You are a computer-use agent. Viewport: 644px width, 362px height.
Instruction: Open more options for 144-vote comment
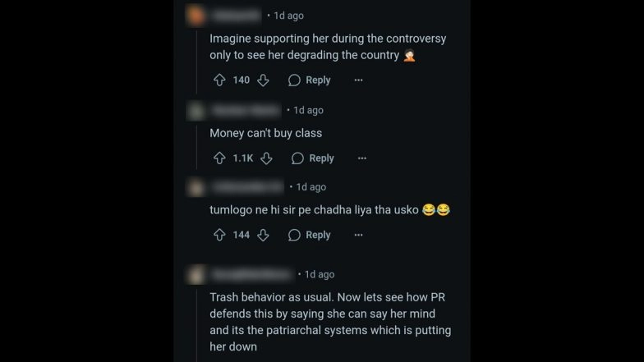[x=358, y=235]
